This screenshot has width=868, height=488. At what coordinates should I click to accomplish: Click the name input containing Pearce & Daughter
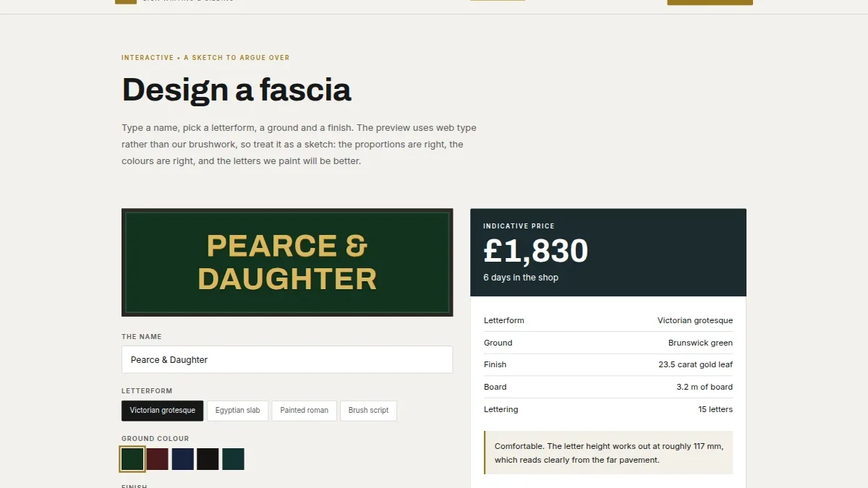tap(287, 359)
